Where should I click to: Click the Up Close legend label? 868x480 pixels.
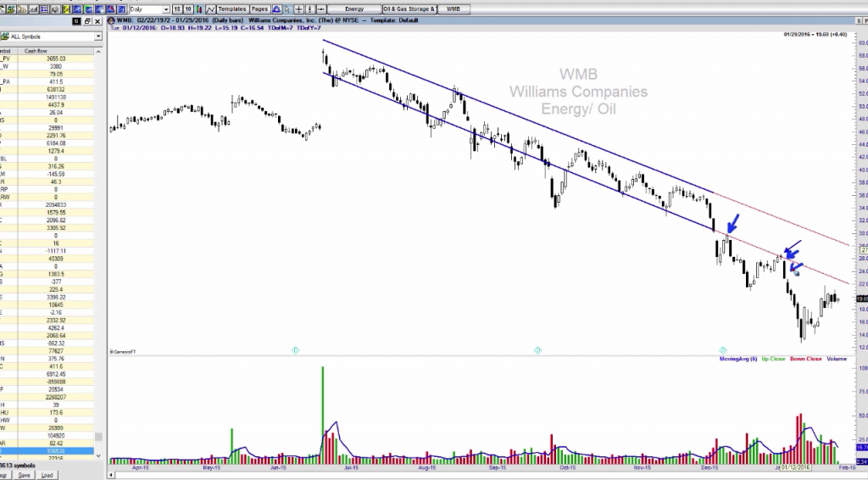coord(773,359)
